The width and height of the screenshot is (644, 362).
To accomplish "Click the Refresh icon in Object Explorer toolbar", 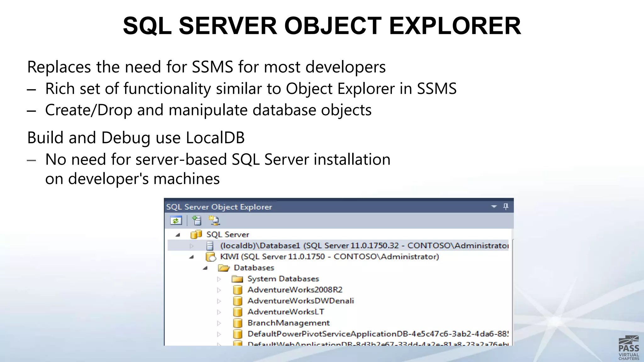I will tap(176, 221).
